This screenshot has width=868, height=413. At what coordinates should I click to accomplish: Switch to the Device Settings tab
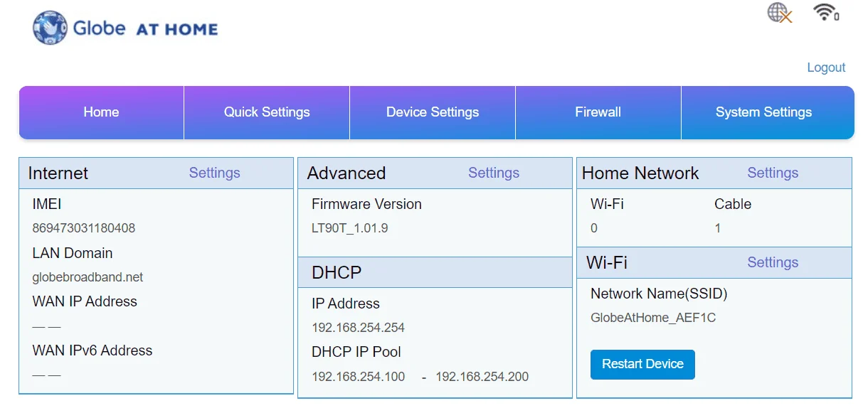pos(433,112)
